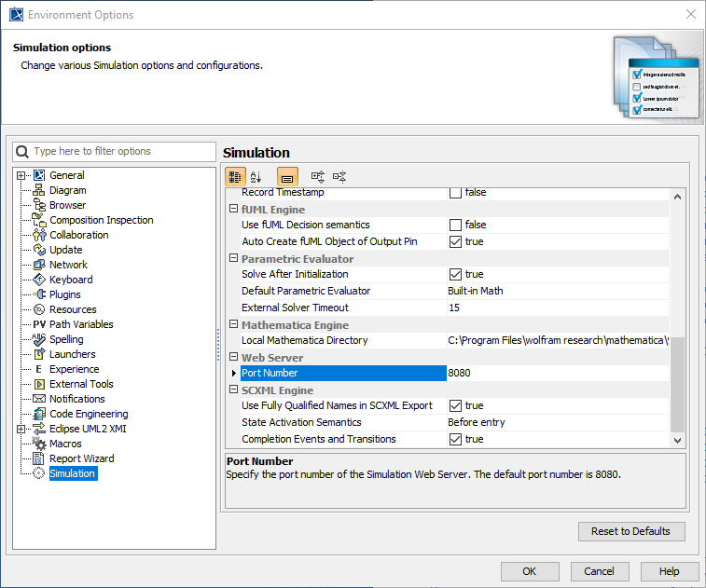Click the Browser options icon
This screenshot has width=706, height=588.
39,205
